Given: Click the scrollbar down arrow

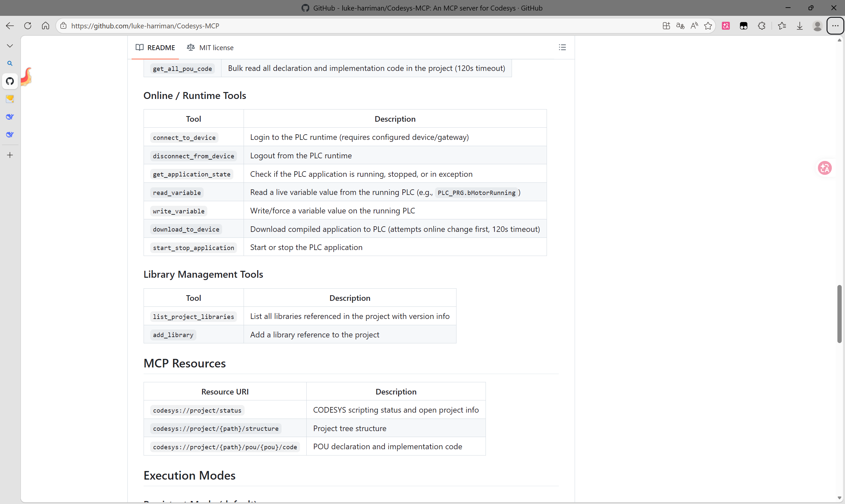Looking at the screenshot, I should click(839, 498).
